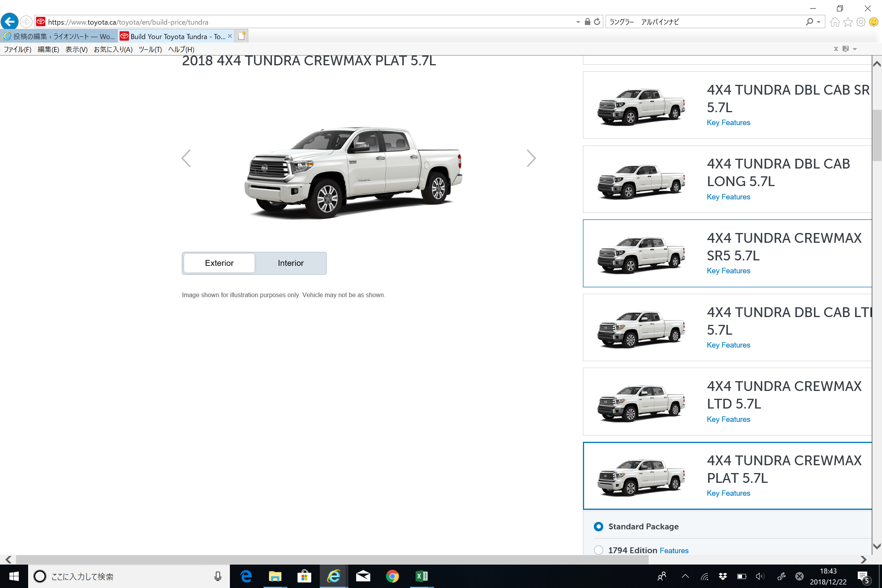
Task: Go back with the browser back arrow
Action: tap(9, 22)
